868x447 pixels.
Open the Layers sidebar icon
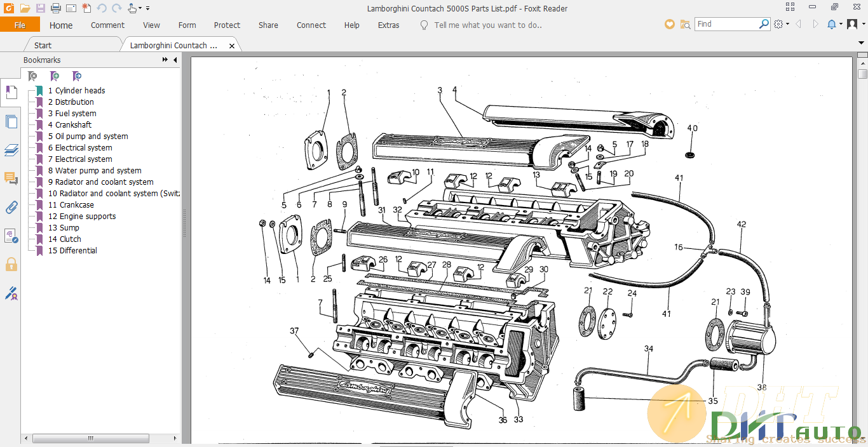tap(11, 150)
